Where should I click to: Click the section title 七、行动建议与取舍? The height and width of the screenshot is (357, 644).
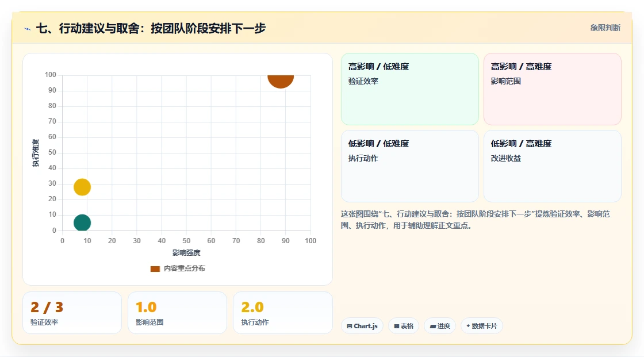coord(151,28)
